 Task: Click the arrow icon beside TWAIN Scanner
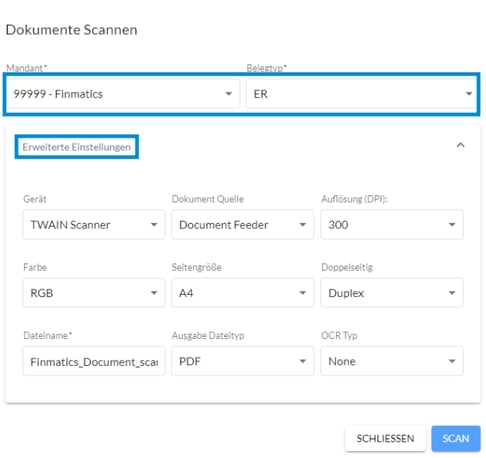coord(154,224)
